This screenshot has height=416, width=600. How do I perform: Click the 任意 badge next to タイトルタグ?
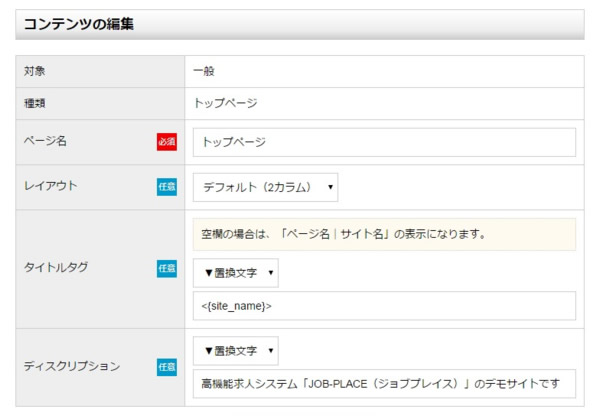coord(166,268)
